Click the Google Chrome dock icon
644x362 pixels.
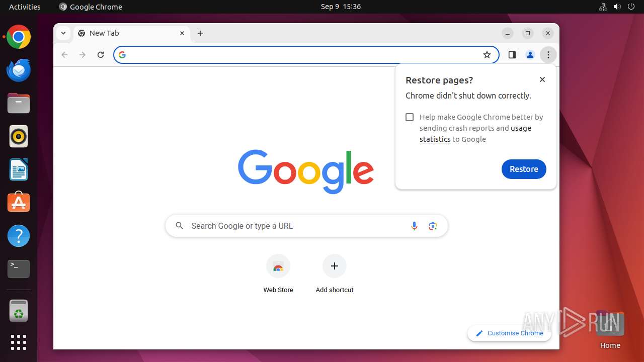pos(19,37)
